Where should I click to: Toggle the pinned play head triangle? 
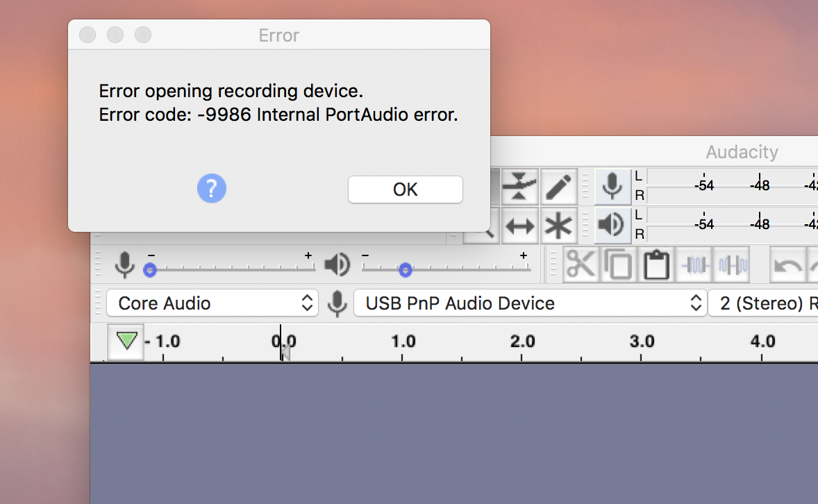click(x=125, y=342)
